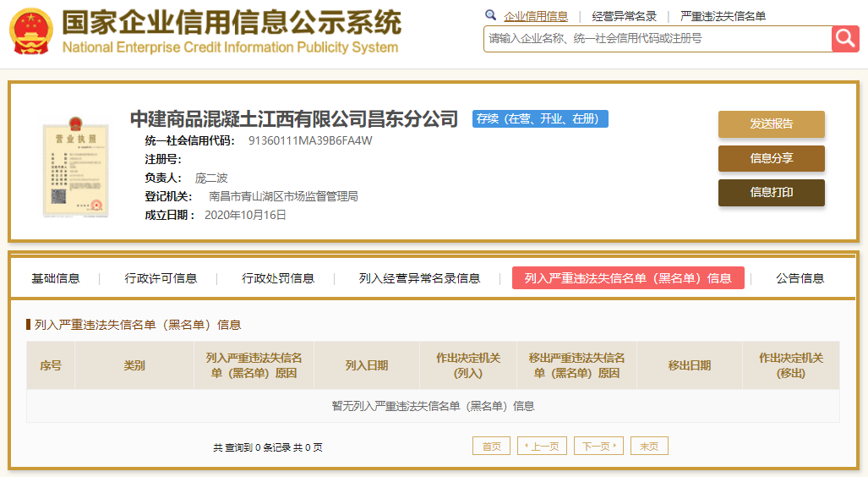Click the National Enterprise Credit Information Publicity System subtitle
The width and height of the screenshot is (868, 477).
pyautogui.click(x=230, y=47)
